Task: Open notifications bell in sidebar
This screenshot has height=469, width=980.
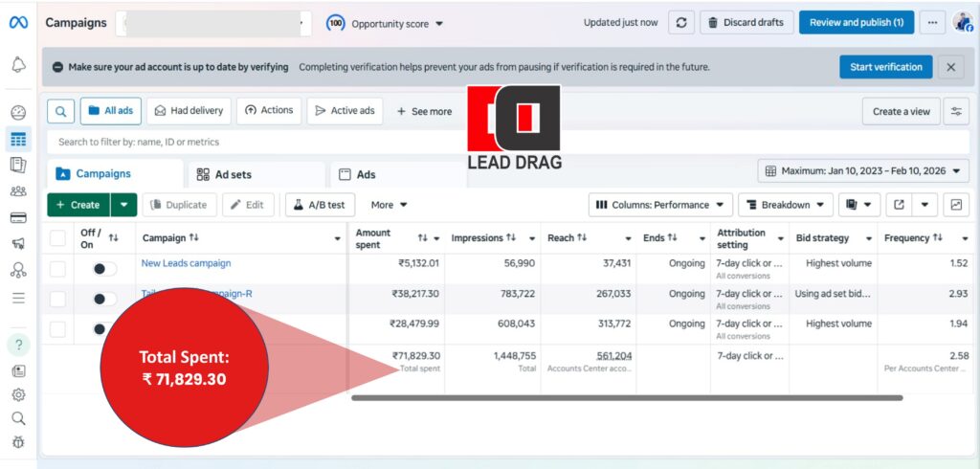Action: point(18,65)
